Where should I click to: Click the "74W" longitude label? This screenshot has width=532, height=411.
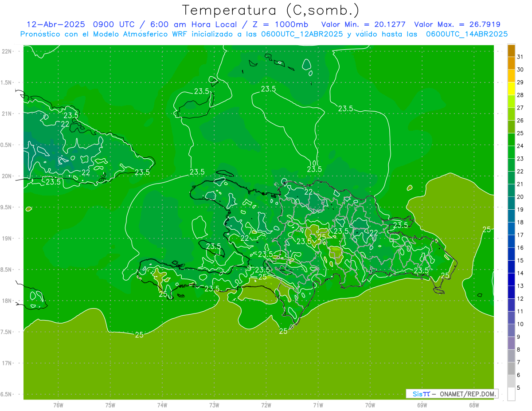tap(162, 405)
